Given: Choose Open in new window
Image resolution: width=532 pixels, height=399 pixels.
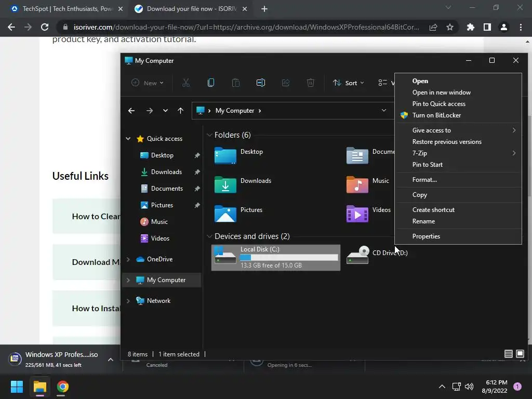Looking at the screenshot, I should (x=458, y=92).
